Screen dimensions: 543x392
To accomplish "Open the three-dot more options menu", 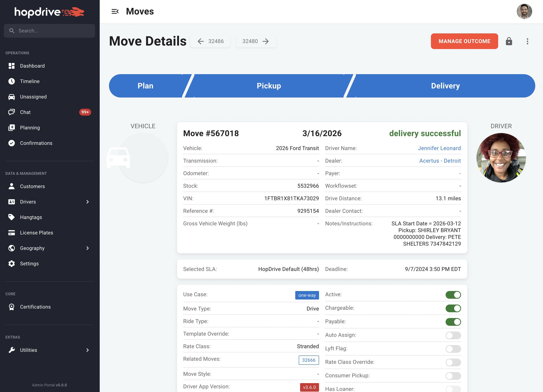I will 527,41.
